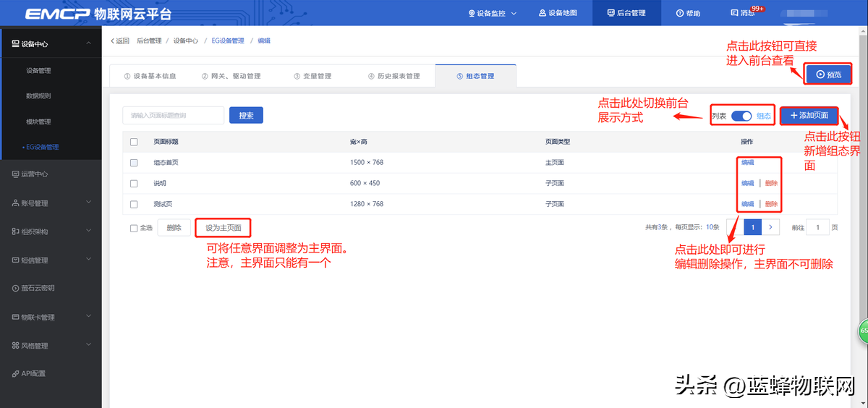This screenshot has height=408, width=868.
Task: Click the 萤石云密钥 sidebar icon
Action: click(x=16, y=288)
